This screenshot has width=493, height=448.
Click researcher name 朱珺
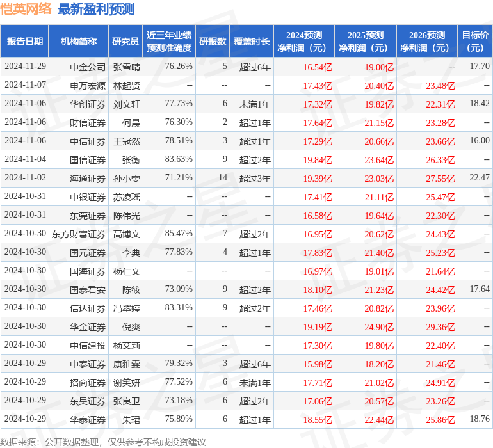pos(131,419)
